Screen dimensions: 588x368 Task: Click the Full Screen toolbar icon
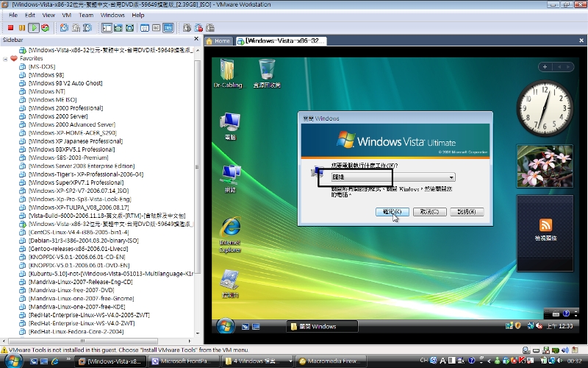click(130, 28)
